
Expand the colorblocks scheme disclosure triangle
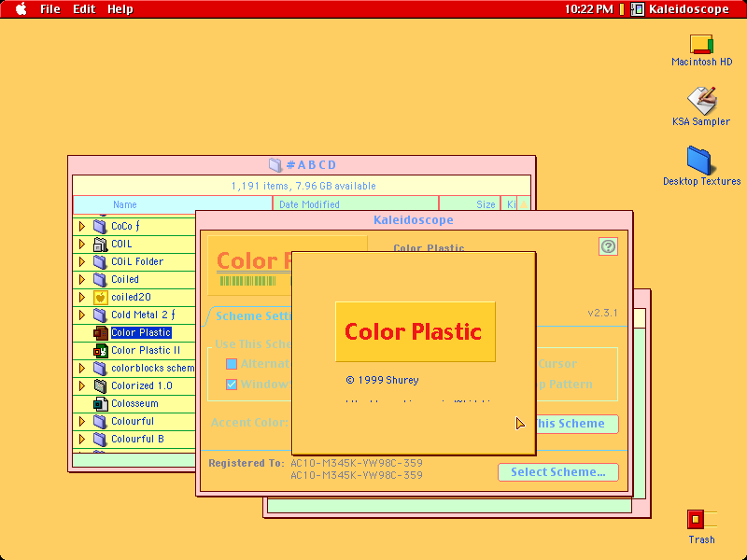[82, 368]
